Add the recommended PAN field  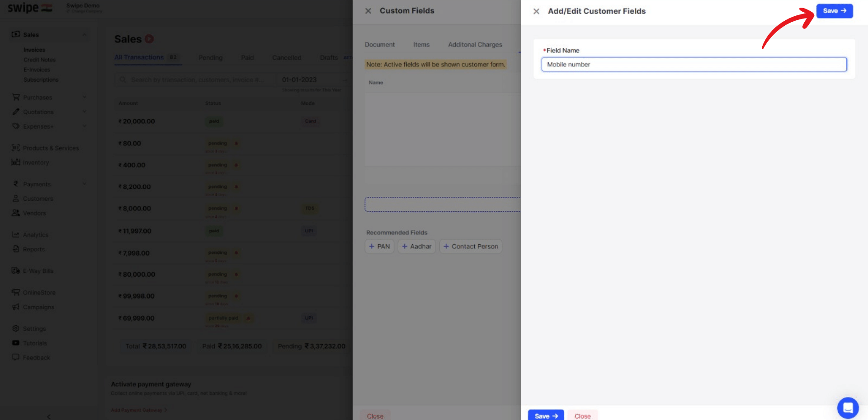[x=379, y=247]
